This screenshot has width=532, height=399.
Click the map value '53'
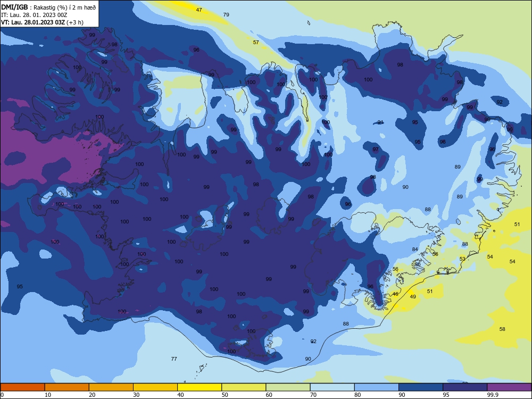(x=462, y=259)
